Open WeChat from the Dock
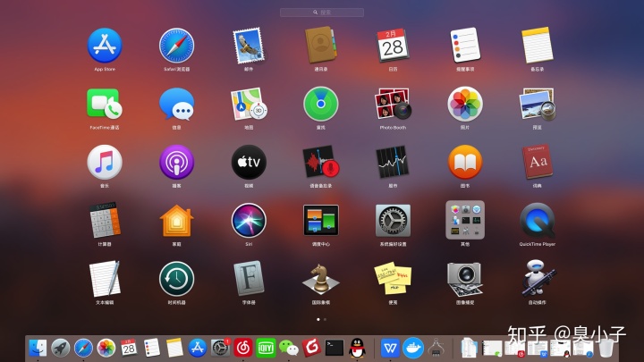Image resolution: width=644 pixels, height=362 pixels. coord(289,348)
